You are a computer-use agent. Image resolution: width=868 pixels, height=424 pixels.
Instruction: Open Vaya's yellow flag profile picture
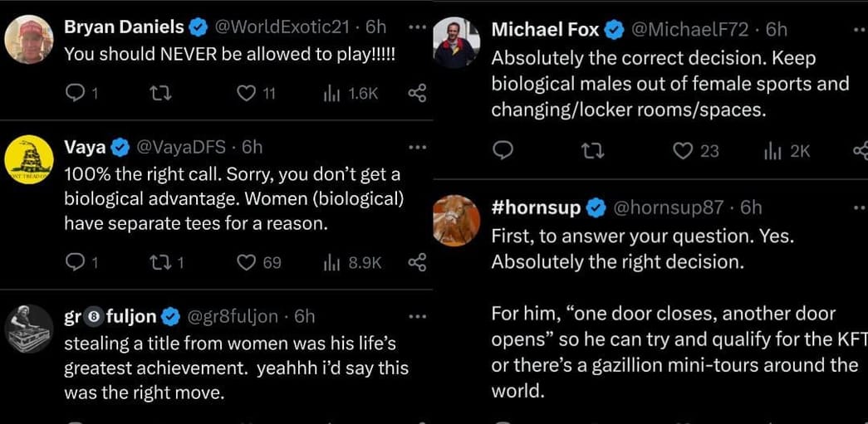pyautogui.click(x=29, y=160)
